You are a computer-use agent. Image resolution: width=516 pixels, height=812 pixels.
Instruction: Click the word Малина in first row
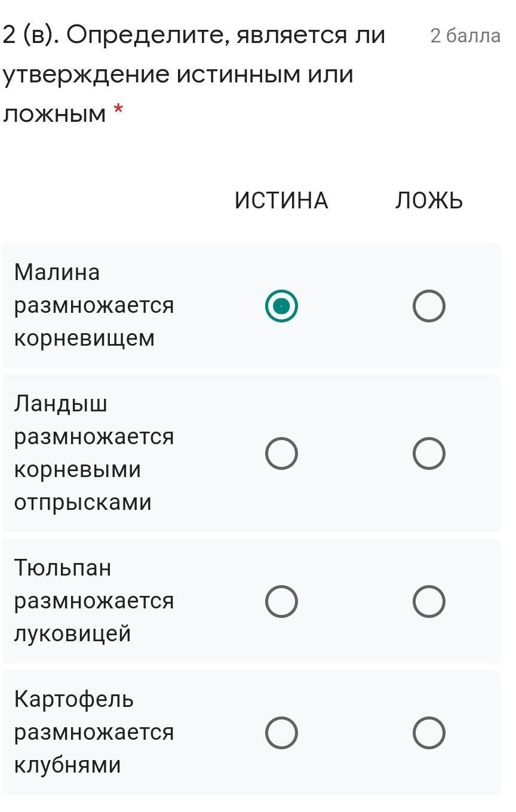click(x=57, y=272)
